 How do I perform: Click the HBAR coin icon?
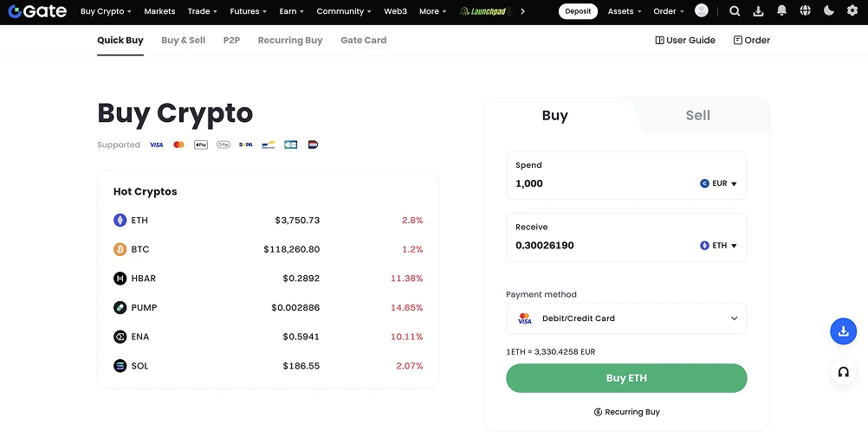tap(120, 279)
